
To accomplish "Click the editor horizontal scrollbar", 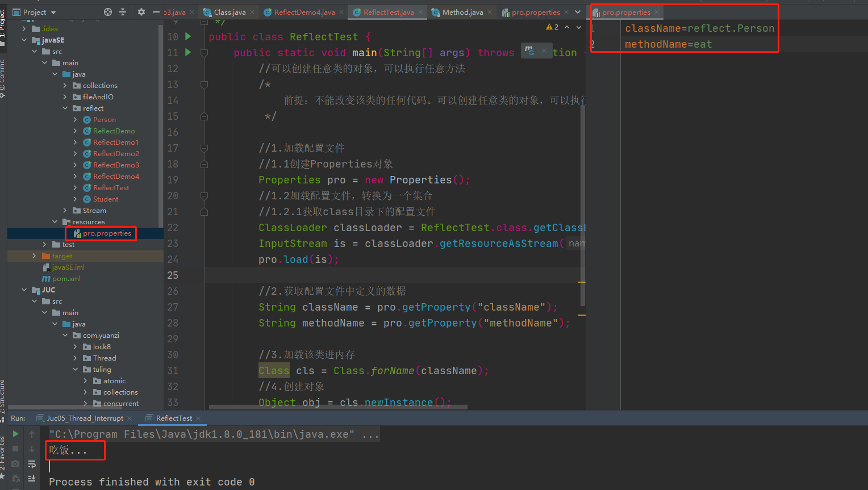I will 338,407.
